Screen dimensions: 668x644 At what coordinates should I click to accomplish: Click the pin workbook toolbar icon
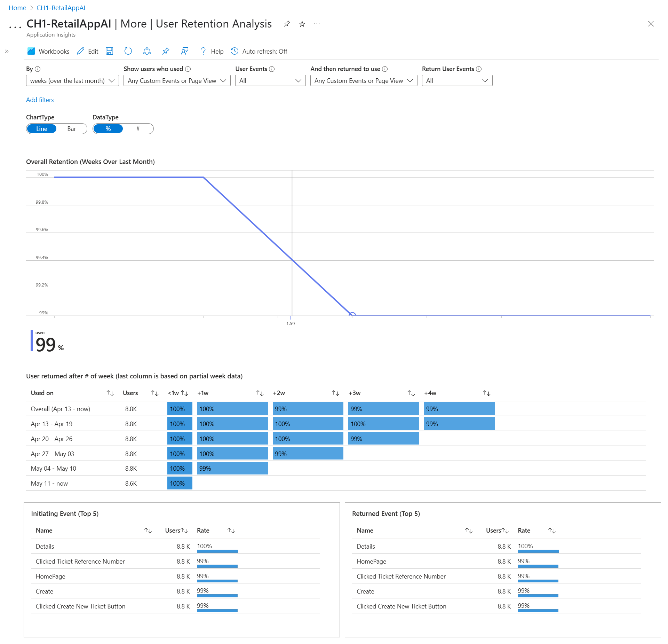coord(166,51)
